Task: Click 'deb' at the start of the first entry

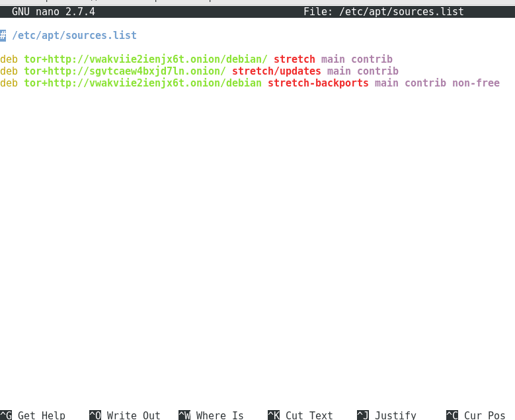Action: tap(9, 59)
